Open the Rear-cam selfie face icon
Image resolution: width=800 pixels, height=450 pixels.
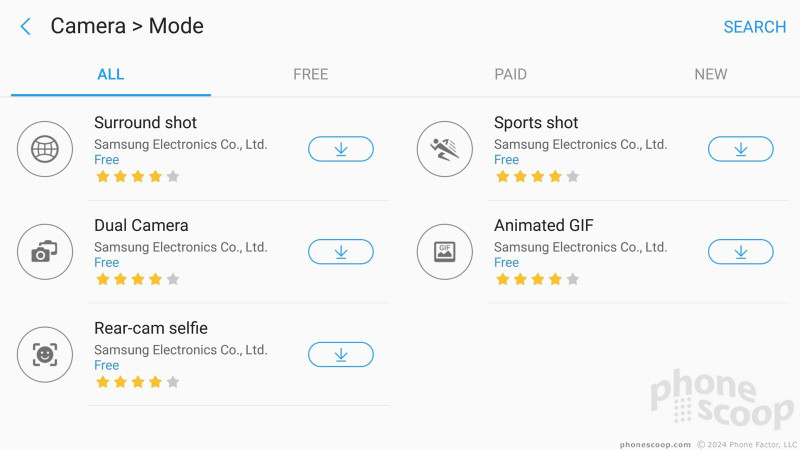45,355
